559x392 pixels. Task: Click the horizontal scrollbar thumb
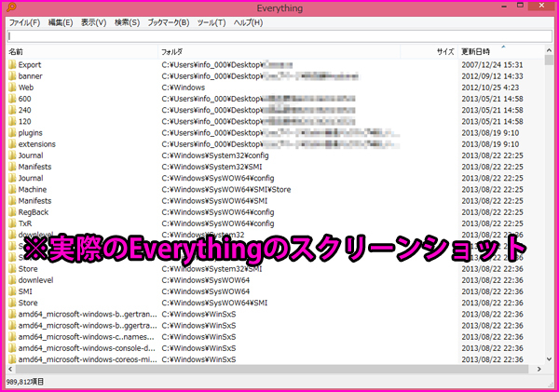[x=271, y=370]
